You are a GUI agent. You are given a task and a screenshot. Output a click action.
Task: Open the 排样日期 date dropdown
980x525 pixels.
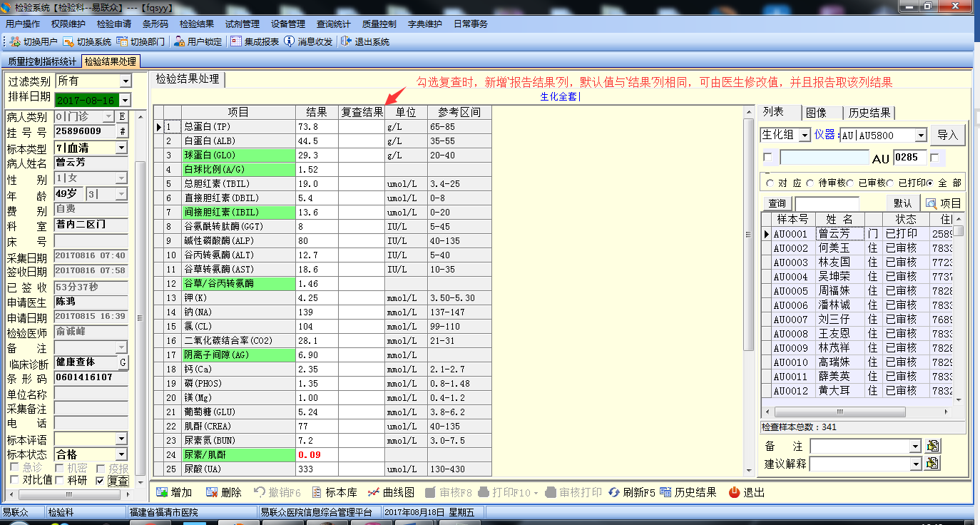(125, 100)
